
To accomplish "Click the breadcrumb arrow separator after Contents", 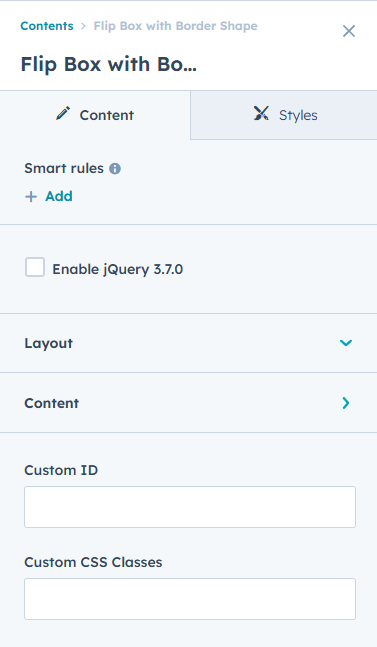I will [83, 26].
